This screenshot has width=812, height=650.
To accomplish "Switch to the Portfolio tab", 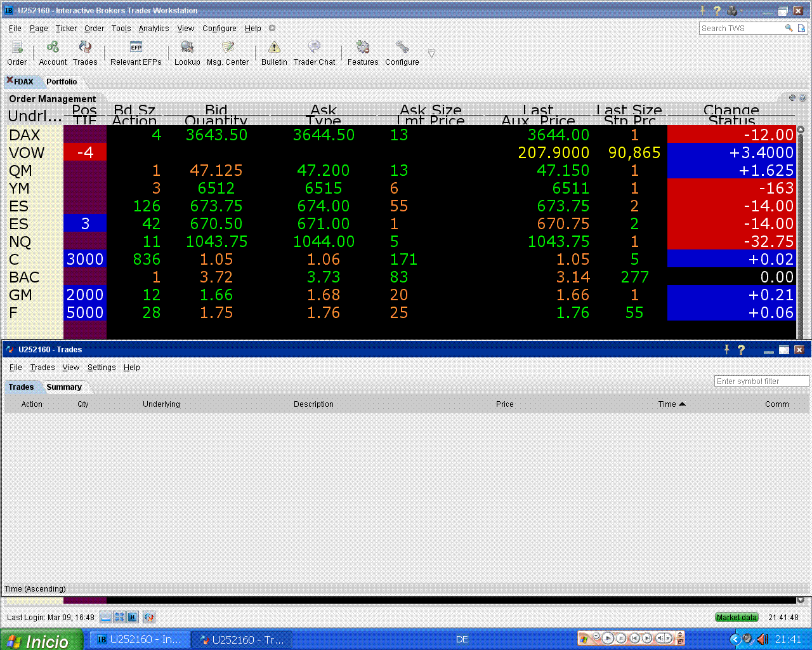I will (x=62, y=81).
